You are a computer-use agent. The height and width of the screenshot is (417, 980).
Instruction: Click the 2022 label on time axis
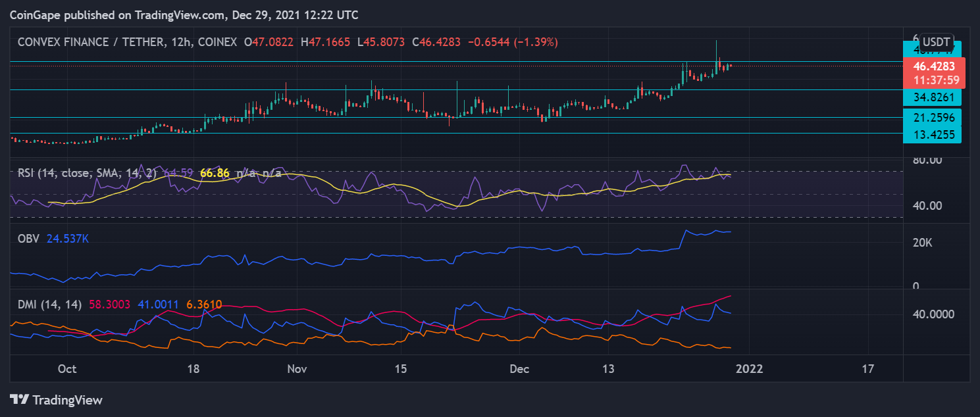(750, 369)
